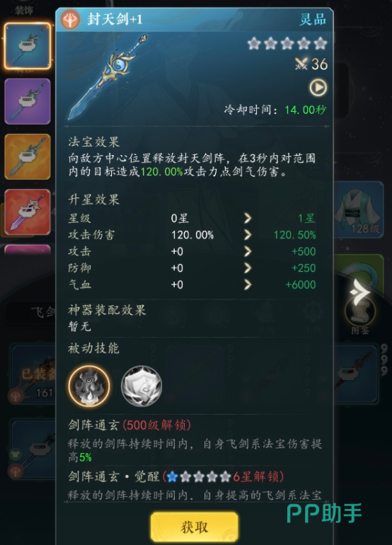The height and width of the screenshot is (545, 392).
Task: Click the crossed swords 36 icon
Action: pos(311,64)
